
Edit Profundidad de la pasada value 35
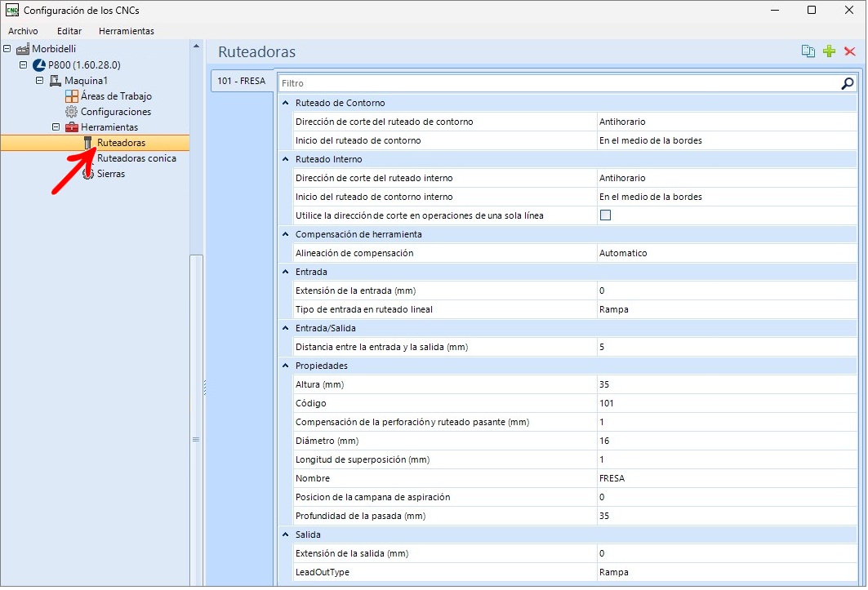pos(727,517)
